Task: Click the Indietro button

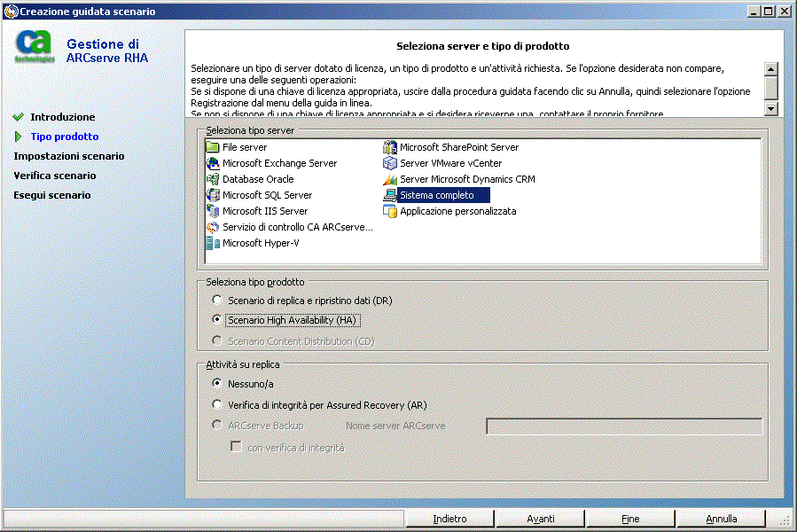Action: [x=449, y=519]
